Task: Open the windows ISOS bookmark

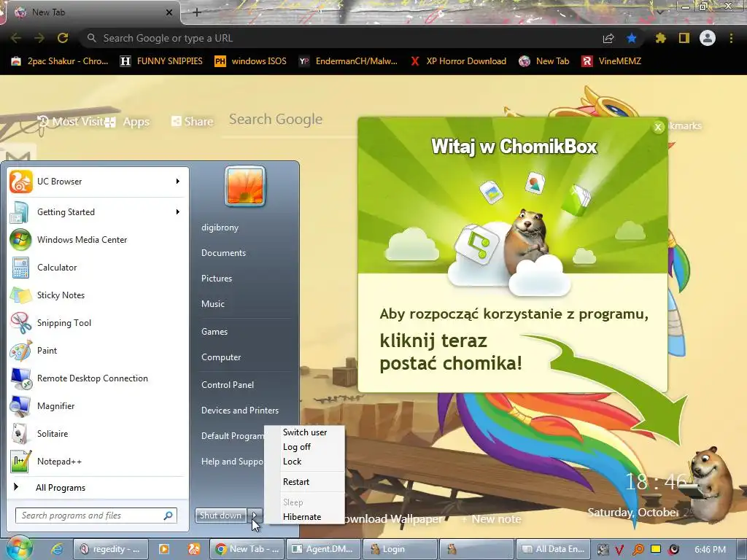Action: (x=250, y=61)
